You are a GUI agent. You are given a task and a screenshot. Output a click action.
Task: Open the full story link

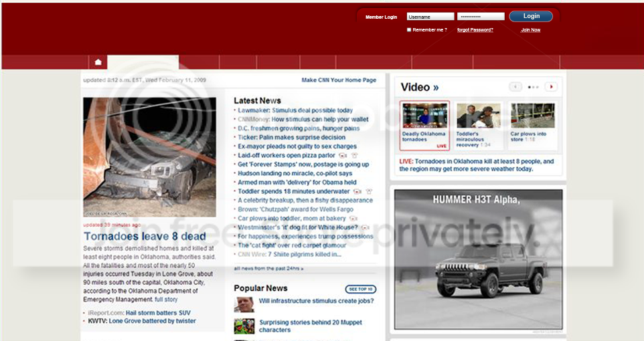click(166, 300)
